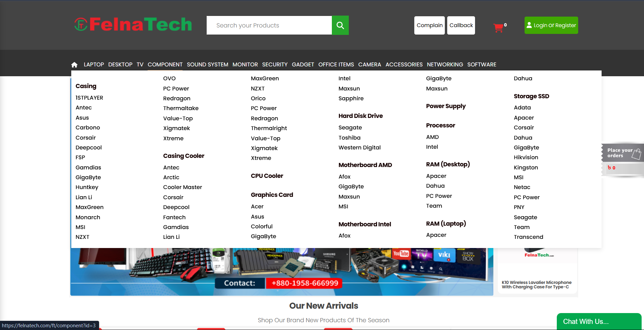This screenshot has width=644, height=330.
Task: Choose Colorful under Graphics Card
Action: 262,226
